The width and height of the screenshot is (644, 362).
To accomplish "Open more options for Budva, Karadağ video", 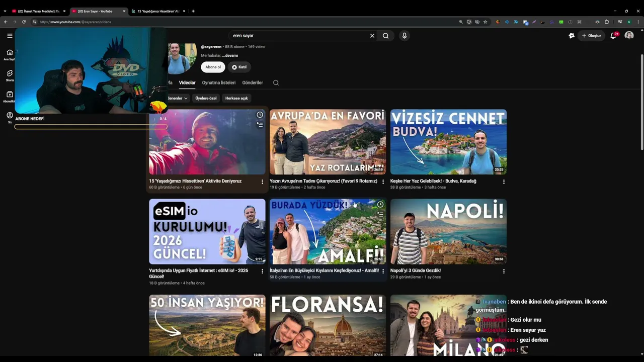I will coord(504,182).
